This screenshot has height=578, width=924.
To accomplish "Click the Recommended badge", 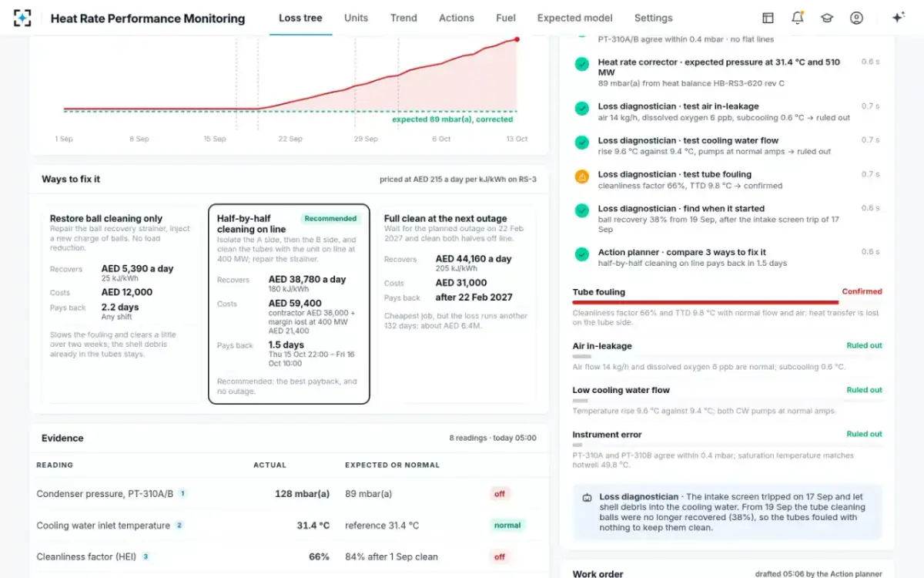I will coord(330,219).
